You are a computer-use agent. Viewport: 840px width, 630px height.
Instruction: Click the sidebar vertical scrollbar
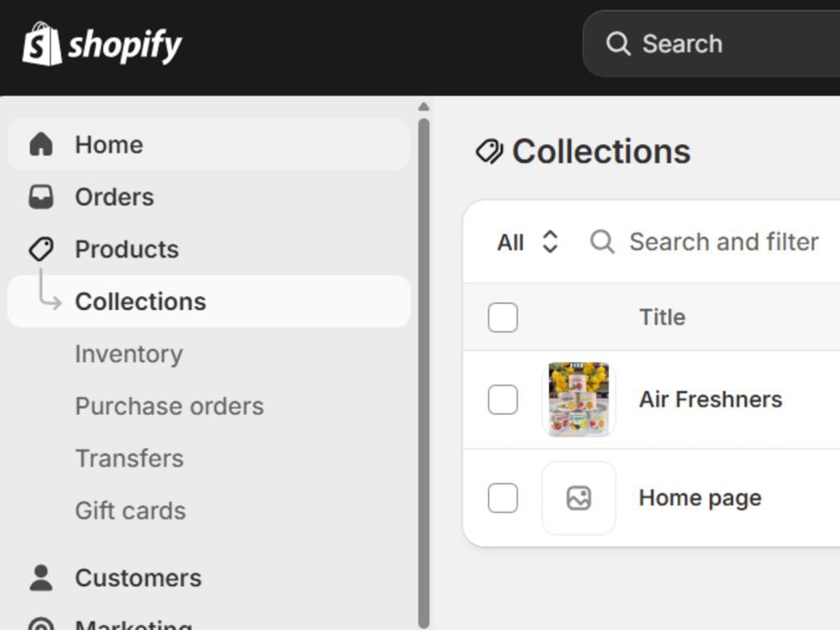[x=423, y=373]
